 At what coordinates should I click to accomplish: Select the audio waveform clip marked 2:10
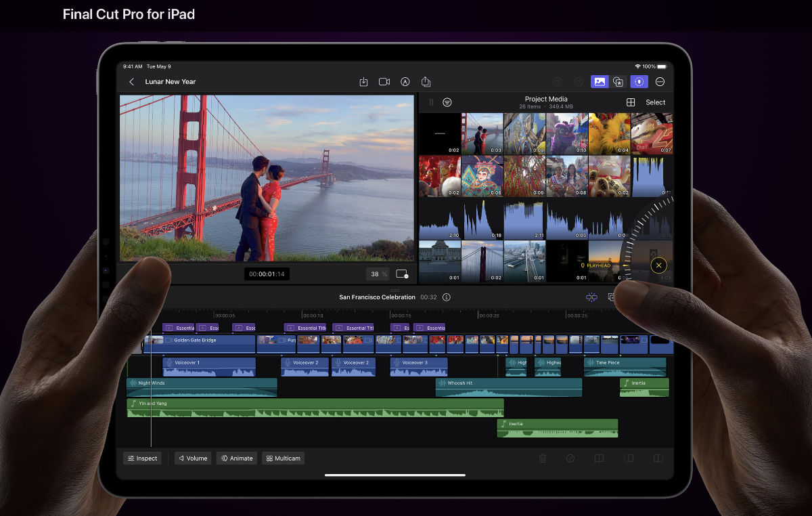click(440, 219)
